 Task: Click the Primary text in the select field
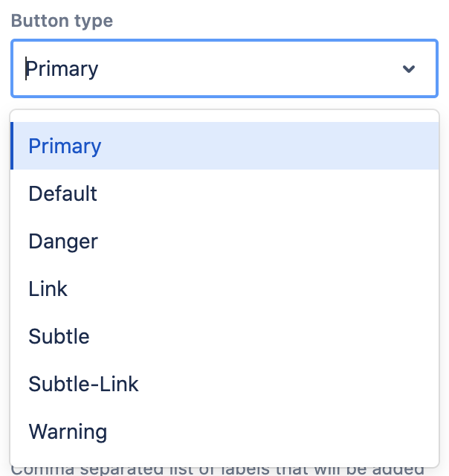point(62,69)
